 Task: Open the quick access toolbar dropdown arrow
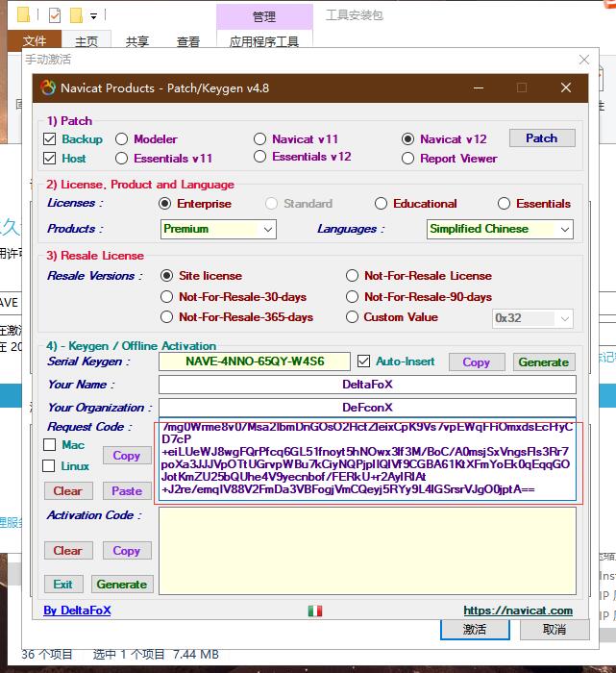coord(93,16)
